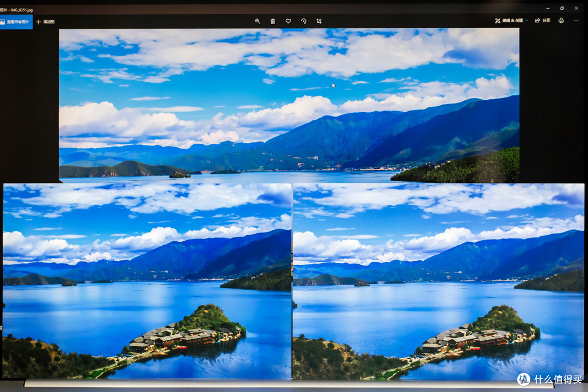
Task: Click the IMG_6351.jpg window title text
Action: click(x=21, y=10)
